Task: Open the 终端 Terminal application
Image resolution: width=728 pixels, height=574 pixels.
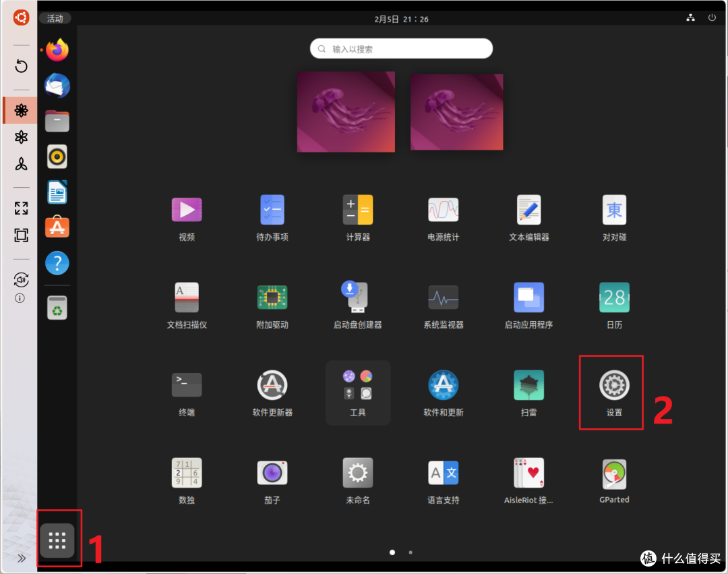Action: 187,384
